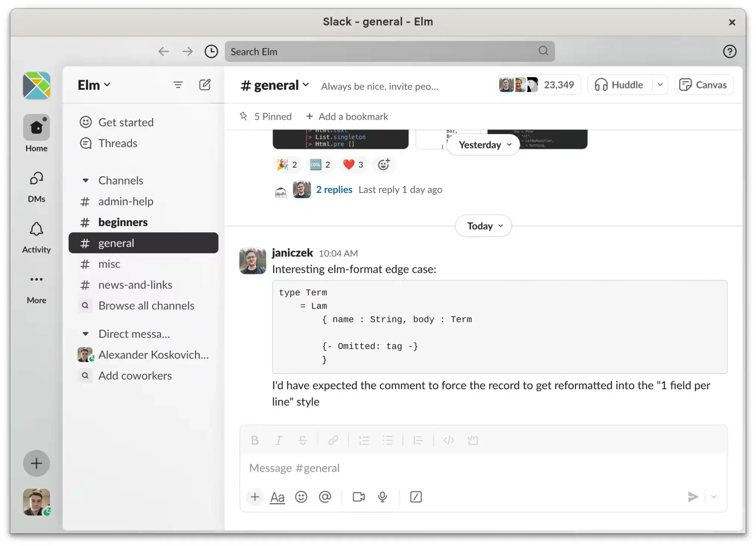Insert a bulleted list
This screenshot has height=546, width=756.
(388, 440)
